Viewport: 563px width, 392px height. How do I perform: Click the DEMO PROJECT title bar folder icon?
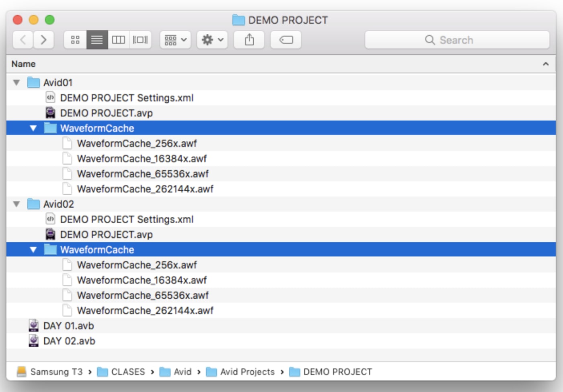238,20
